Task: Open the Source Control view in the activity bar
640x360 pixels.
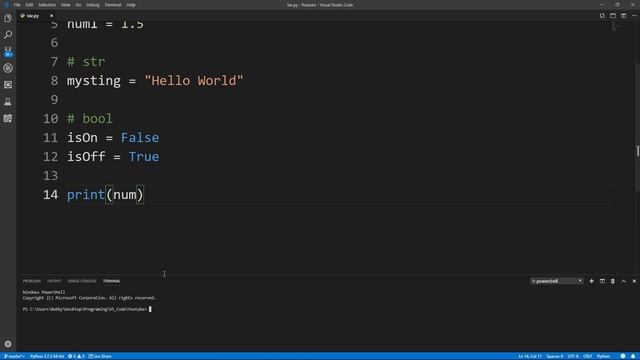Action: pyautogui.click(x=8, y=51)
